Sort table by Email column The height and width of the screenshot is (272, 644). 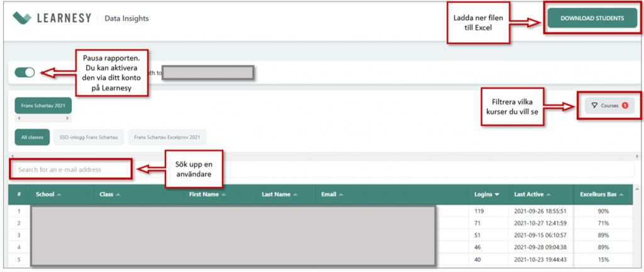[x=332, y=195]
